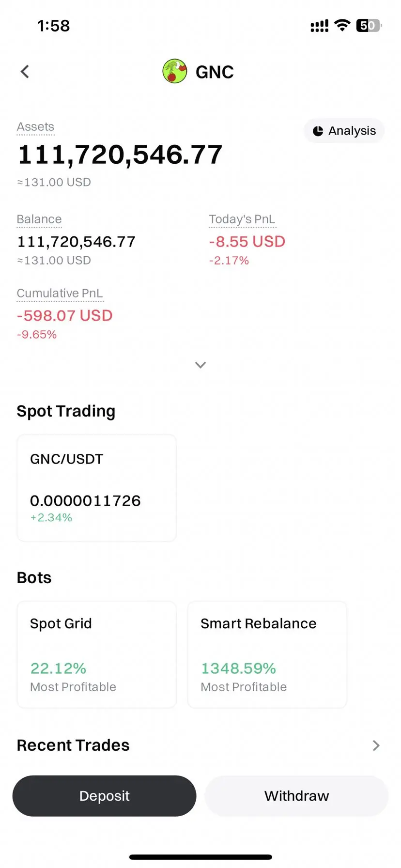Open Recent Trades via right chevron
The height and width of the screenshot is (868, 401).
click(376, 745)
